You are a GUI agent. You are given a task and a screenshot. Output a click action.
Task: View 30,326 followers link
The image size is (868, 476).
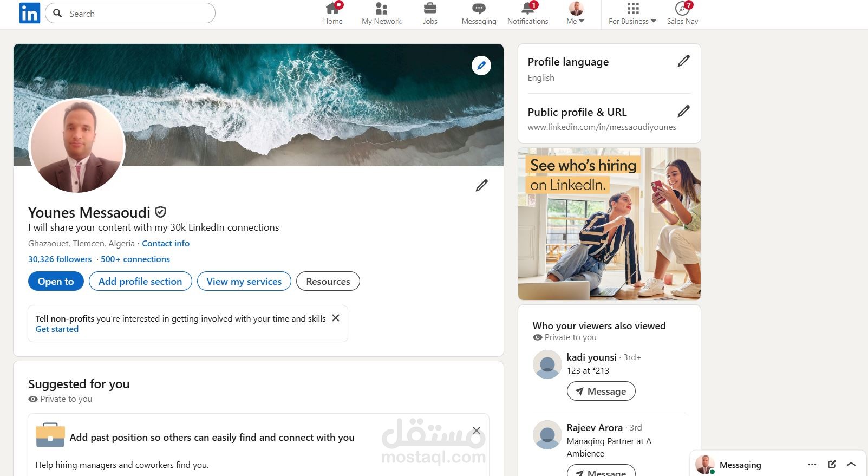pyautogui.click(x=60, y=259)
